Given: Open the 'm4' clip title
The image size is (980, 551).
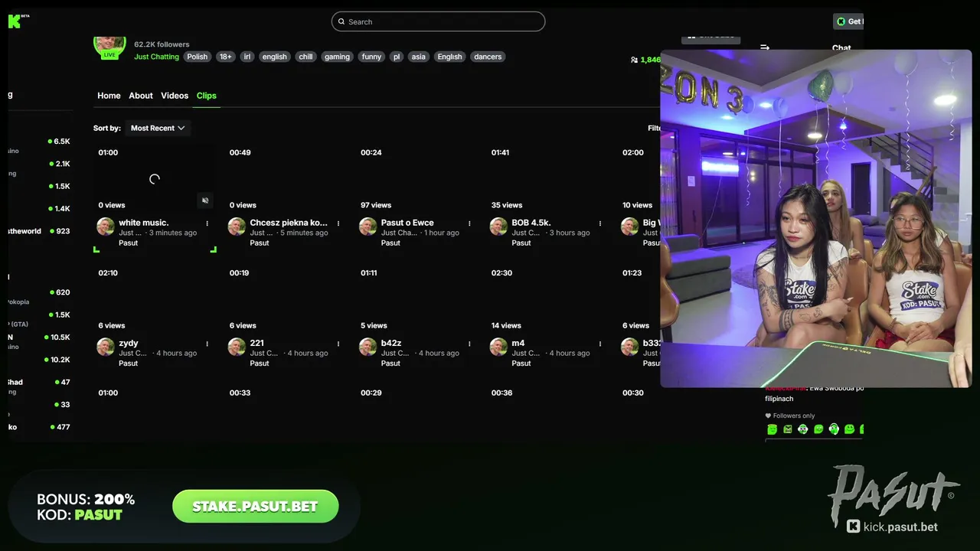Looking at the screenshot, I should pos(518,343).
